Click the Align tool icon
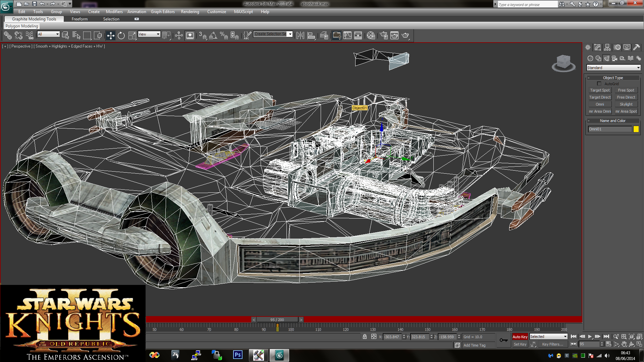The width and height of the screenshot is (644, 362). 311,35
